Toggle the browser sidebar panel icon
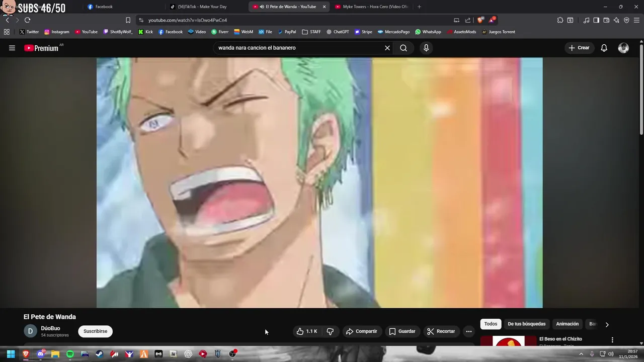This screenshot has width=644, height=362. point(596,20)
